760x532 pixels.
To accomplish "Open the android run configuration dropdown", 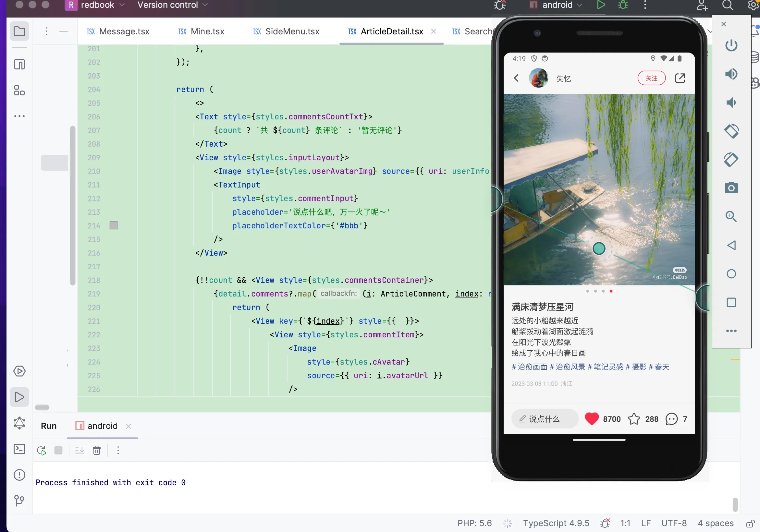I will point(556,5).
